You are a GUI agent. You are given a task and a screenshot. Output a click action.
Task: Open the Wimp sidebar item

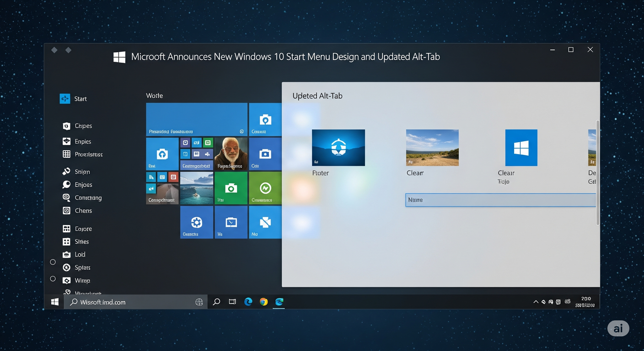click(x=76, y=280)
